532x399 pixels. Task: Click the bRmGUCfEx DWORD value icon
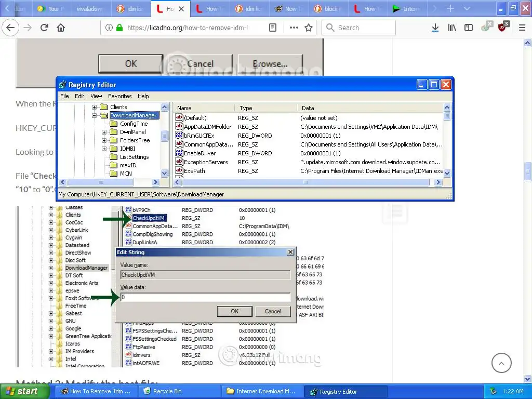[179, 136]
